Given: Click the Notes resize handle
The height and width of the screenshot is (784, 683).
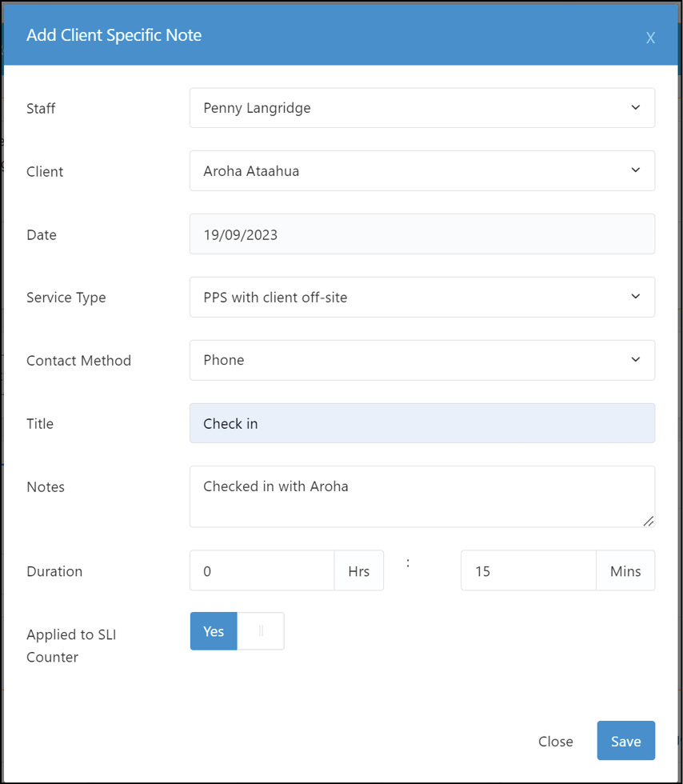Looking at the screenshot, I should pos(649,522).
